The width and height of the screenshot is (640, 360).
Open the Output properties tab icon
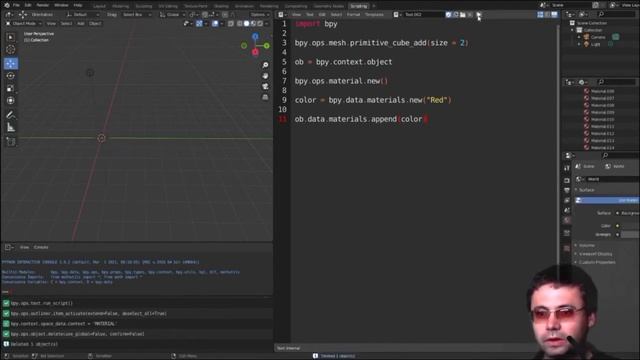coord(567,190)
